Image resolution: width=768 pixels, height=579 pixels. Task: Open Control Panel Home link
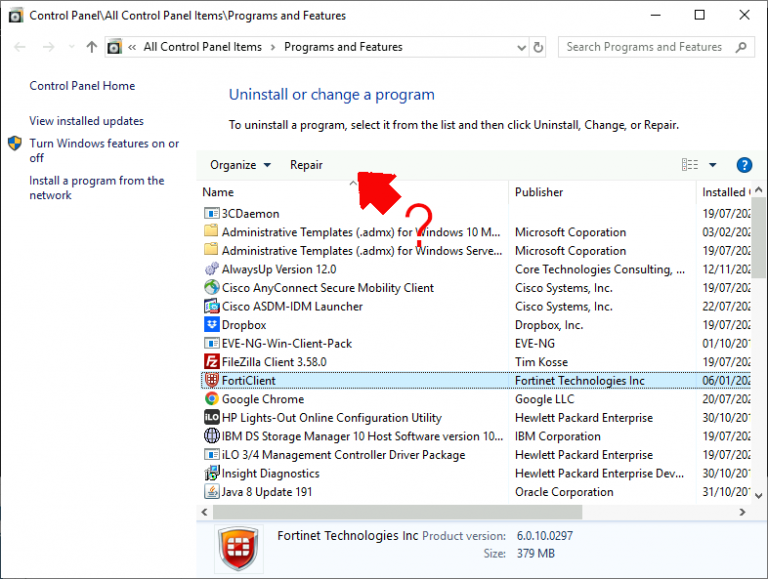point(82,86)
